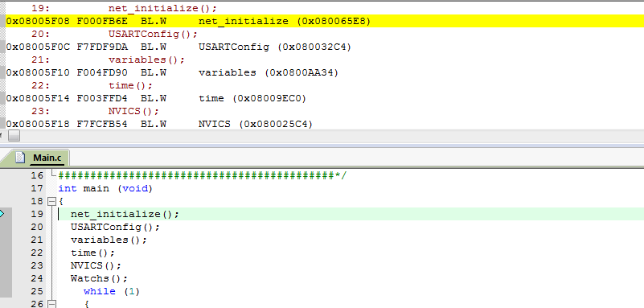Click line number 24 in the editor gutter
This screenshot has height=308, width=644.
click(x=37, y=278)
